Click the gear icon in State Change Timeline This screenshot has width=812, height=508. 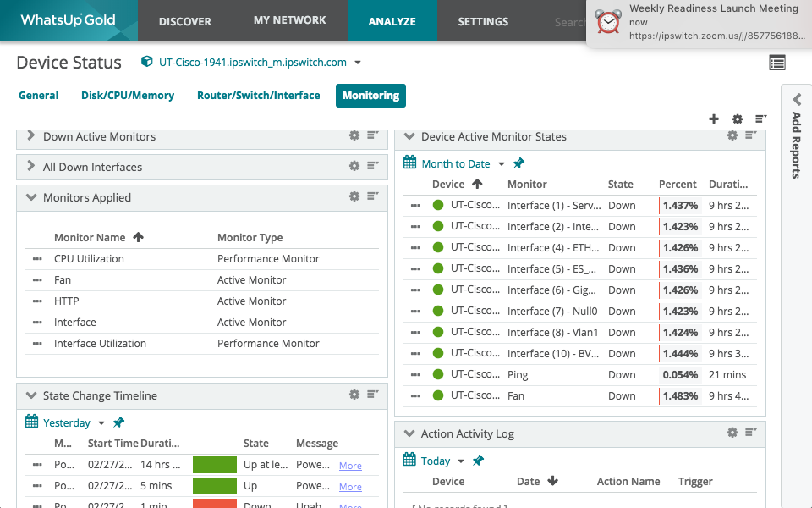click(354, 395)
